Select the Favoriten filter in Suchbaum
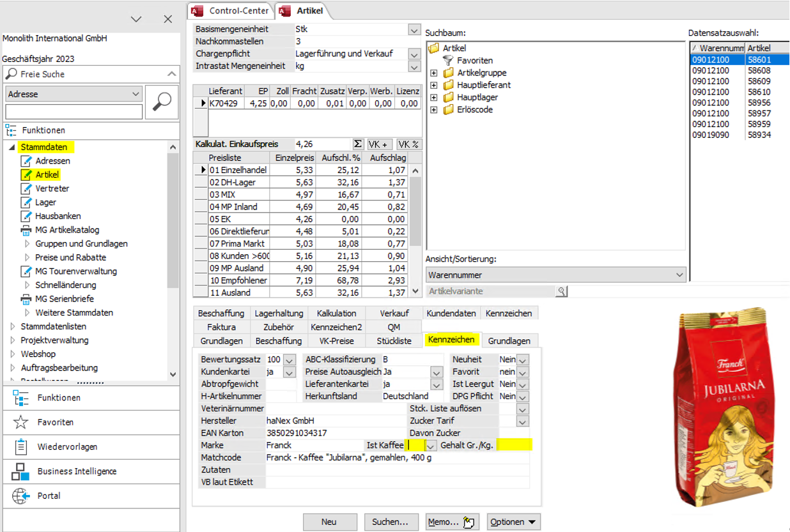Screen dimensions: 790x532 [474, 61]
